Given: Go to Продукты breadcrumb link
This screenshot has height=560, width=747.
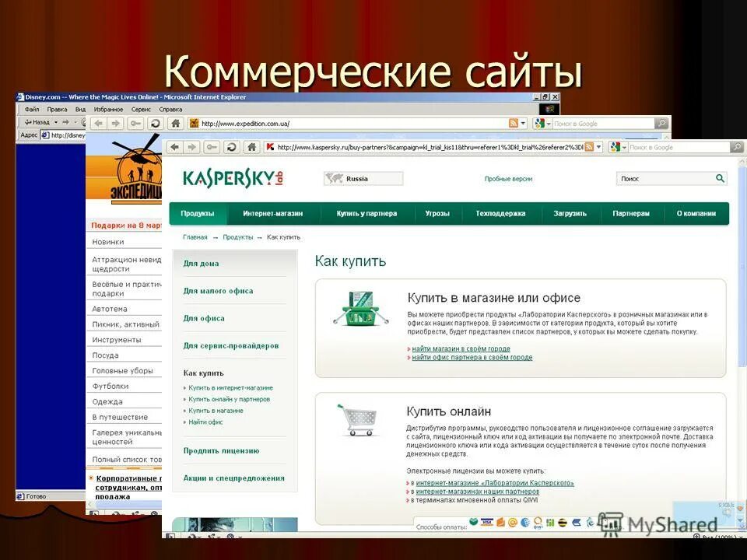Looking at the screenshot, I should click(238, 237).
